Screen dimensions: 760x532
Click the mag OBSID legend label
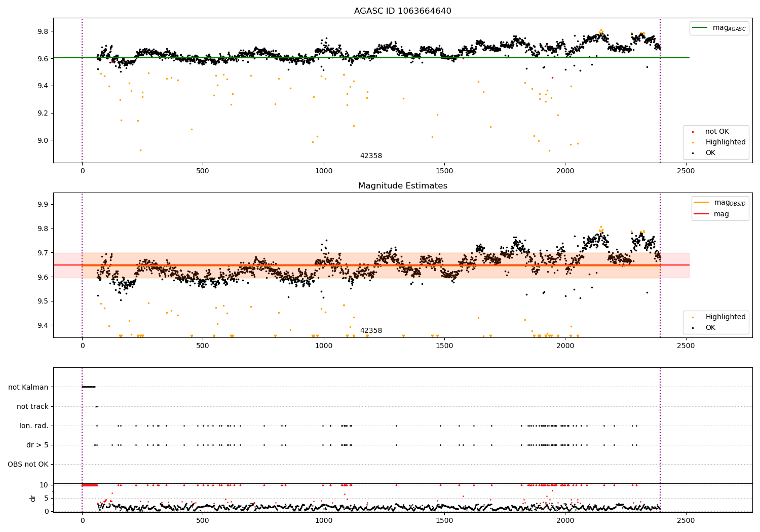pos(730,203)
